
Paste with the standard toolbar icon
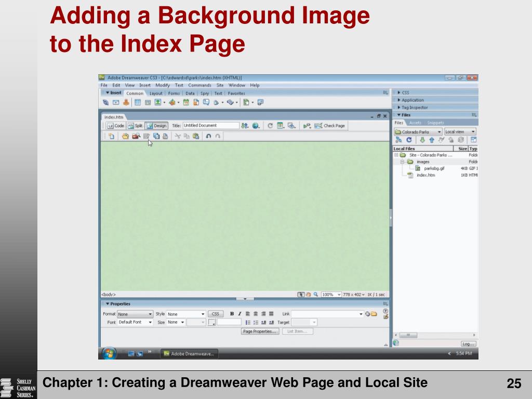tap(196, 136)
